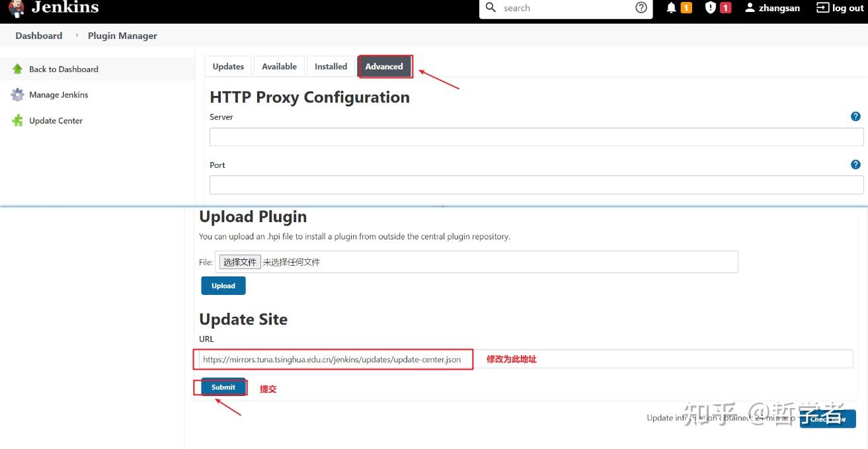Screen dimensions: 868x449
Task: Click the Update Center plugin icon
Action: tap(17, 120)
